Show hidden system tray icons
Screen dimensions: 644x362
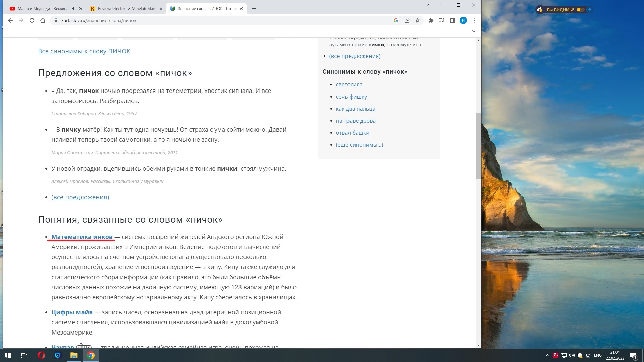[x=547, y=355]
